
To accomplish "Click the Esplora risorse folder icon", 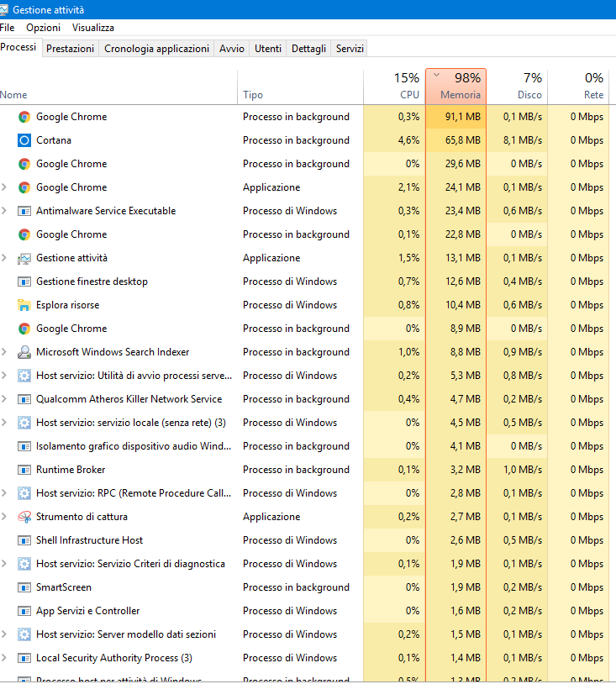I will (x=24, y=305).
